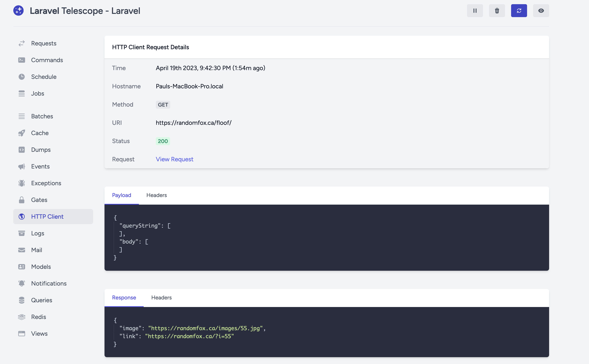Go to the Schedule page

pyautogui.click(x=53, y=77)
